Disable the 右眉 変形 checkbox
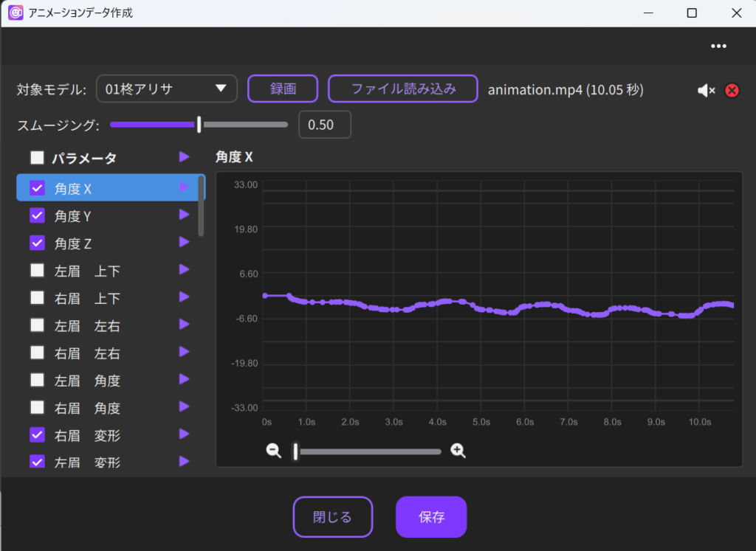This screenshot has height=551, width=756. pos(37,435)
